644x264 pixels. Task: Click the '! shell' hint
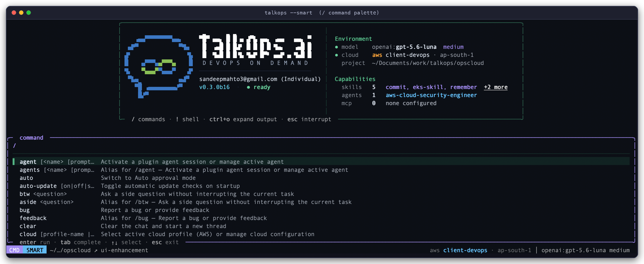[187, 119]
